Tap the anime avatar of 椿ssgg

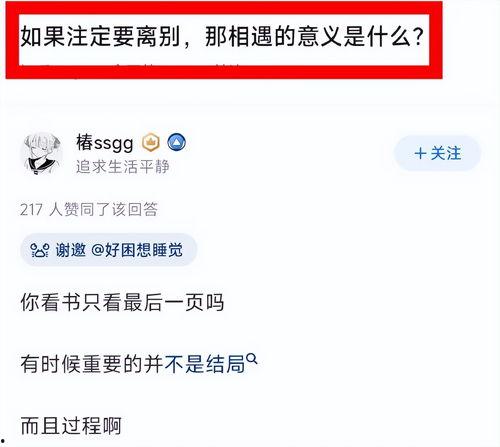point(43,154)
